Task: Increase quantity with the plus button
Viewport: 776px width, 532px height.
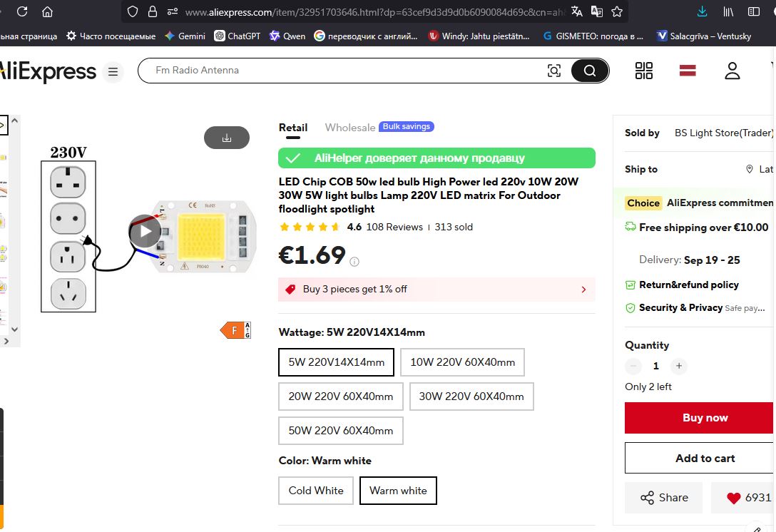Action: [x=679, y=366]
